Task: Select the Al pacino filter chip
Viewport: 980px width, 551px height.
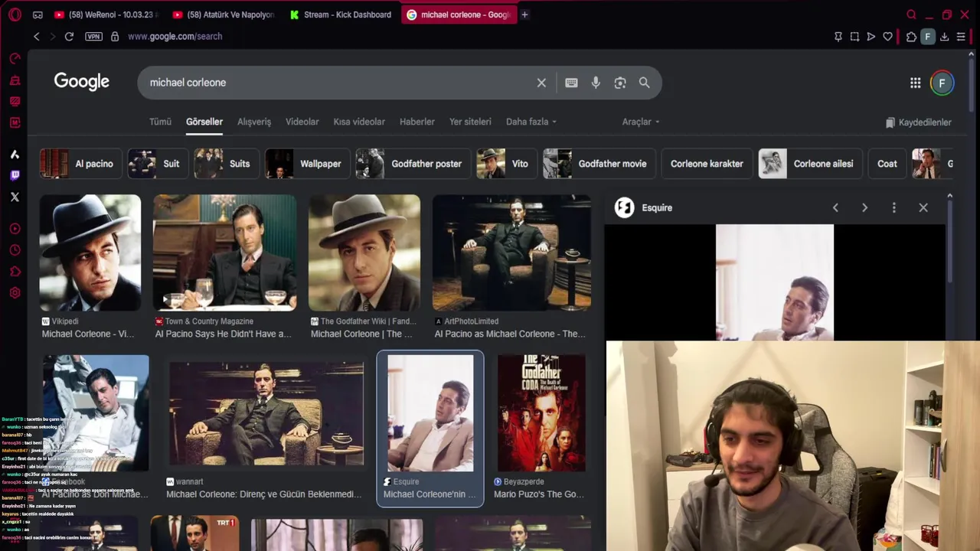Action: (80, 164)
